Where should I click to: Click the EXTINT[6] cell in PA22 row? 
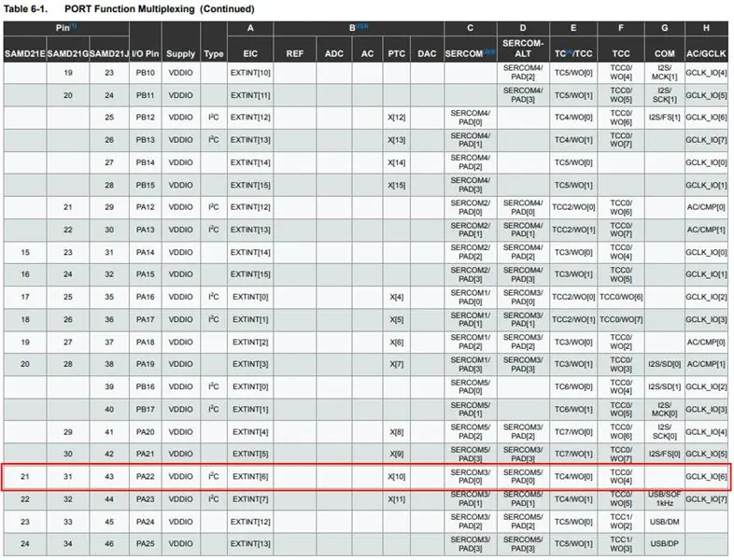click(250, 477)
